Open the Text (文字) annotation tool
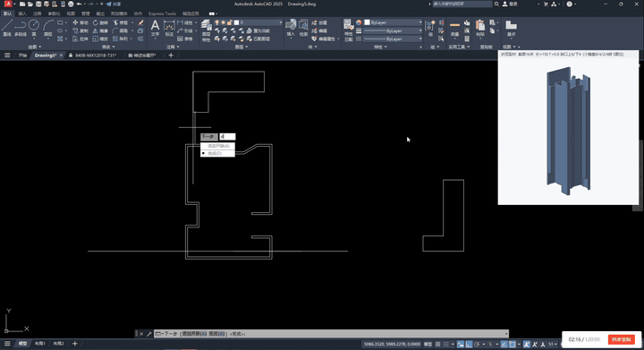The width and height of the screenshot is (644, 350). click(155, 28)
